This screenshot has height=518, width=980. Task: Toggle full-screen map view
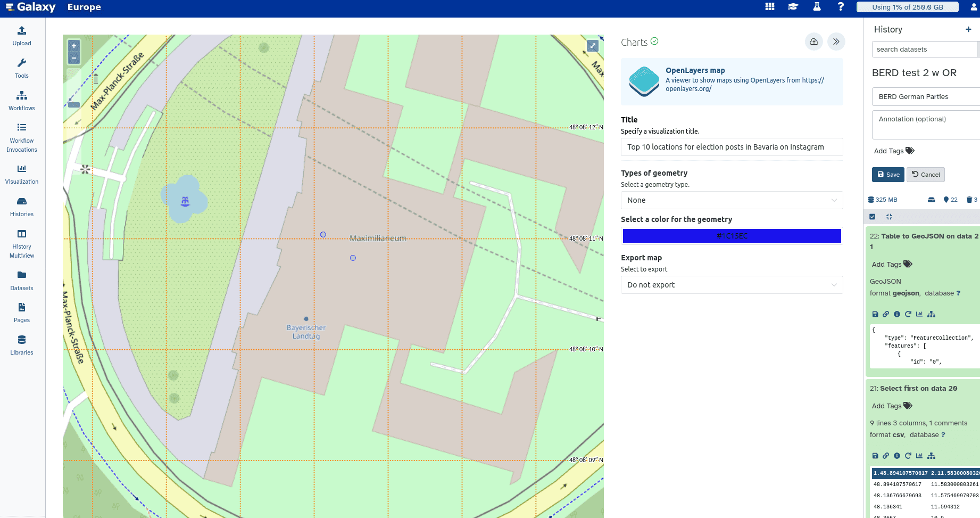click(x=592, y=46)
